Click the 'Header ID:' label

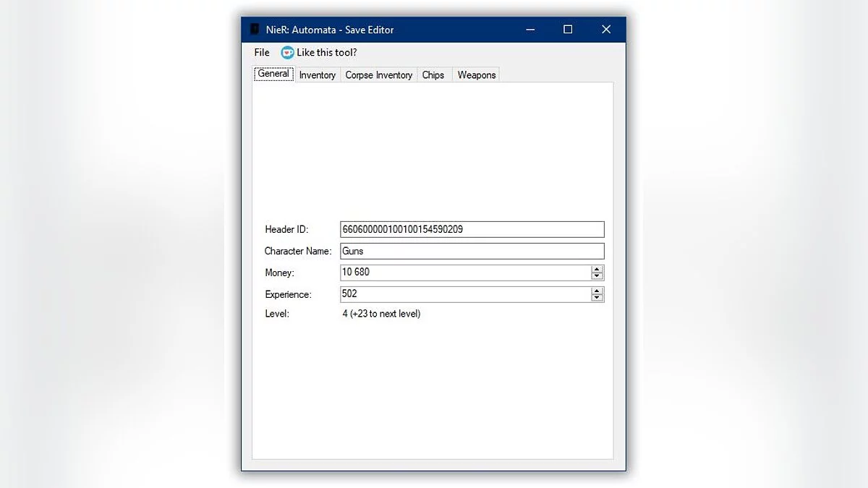(x=286, y=229)
